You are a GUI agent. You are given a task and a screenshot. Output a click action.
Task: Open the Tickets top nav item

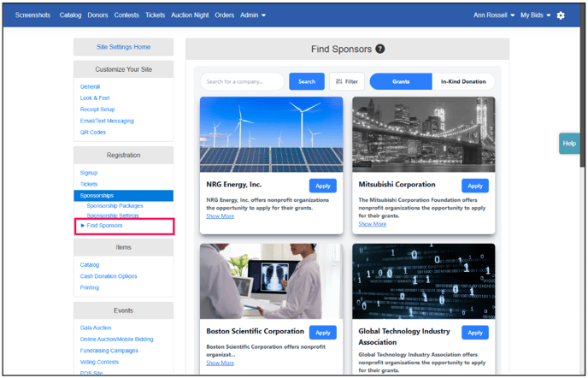(156, 15)
